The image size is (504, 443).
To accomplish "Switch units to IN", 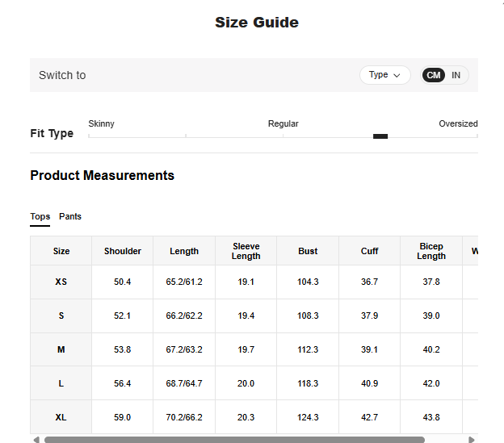I will (456, 75).
